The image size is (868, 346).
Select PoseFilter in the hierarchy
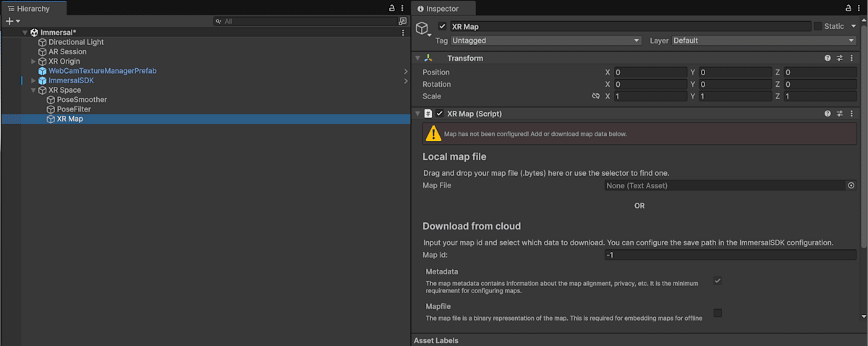[74, 109]
